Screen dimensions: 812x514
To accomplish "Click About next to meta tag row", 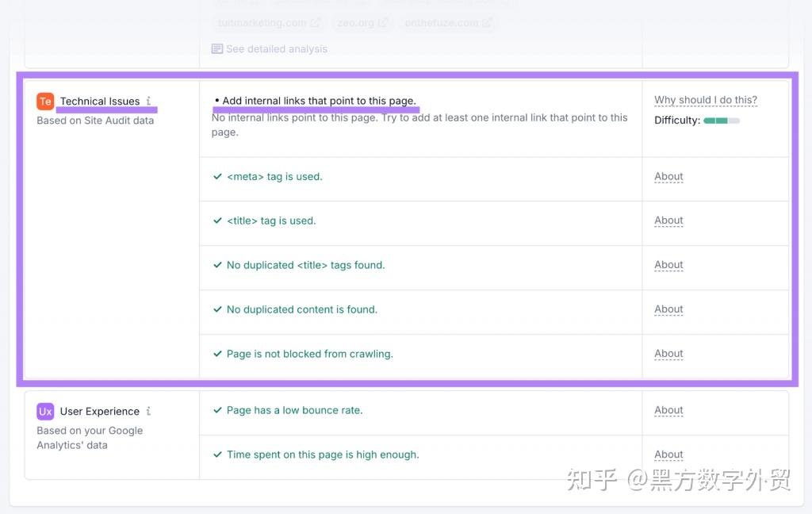I will [x=668, y=176].
